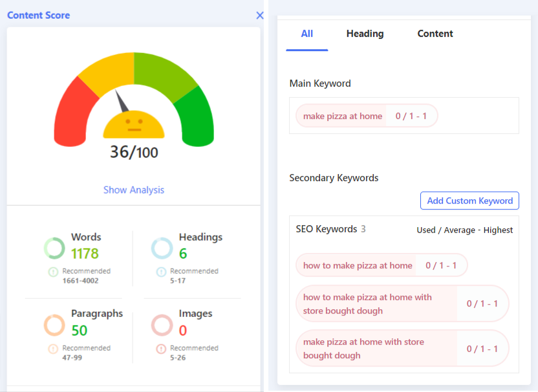Select the 'how to make pizza at home with store bought dough' keyword
The image size is (538, 392).
tap(402, 304)
